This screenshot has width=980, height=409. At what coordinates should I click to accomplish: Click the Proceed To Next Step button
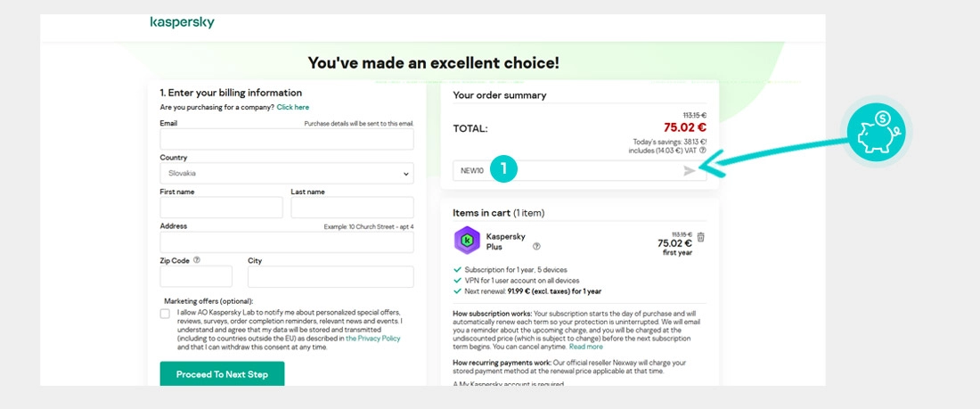pyautogui.click(x=222, y=374)
